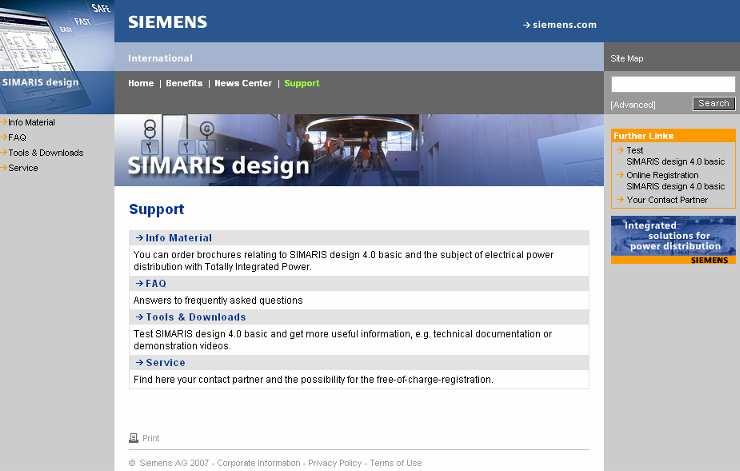This screenshot has width=740, height=471.
Task: Open the Benefits menu item
Action: 184,83
